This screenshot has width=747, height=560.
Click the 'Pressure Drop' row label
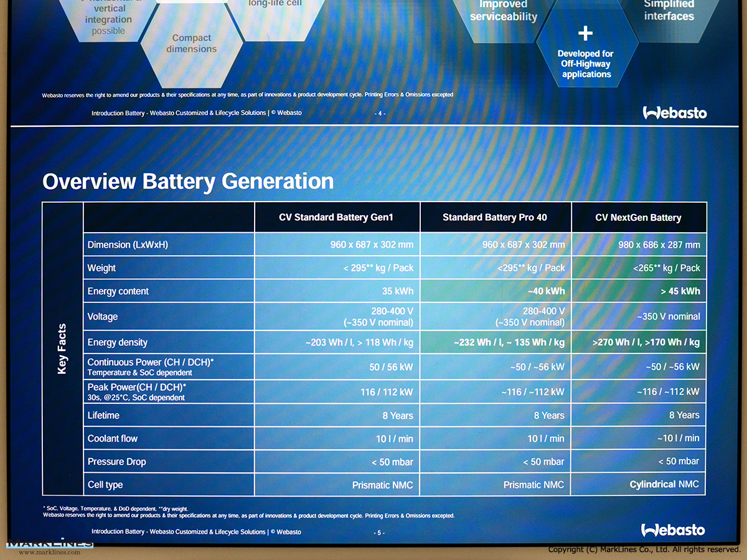(x=117, y=462)
